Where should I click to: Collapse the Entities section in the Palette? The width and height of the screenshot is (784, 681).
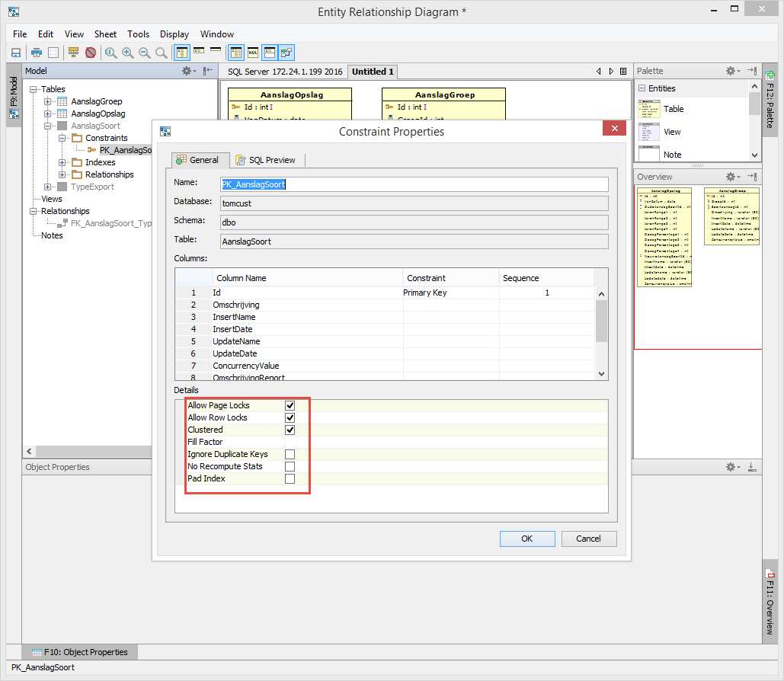[x=642, y=88]
